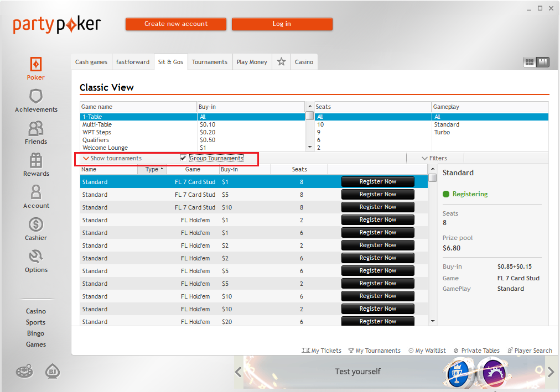Viewport: 560px width, 392px height.
Task: Open Player Search link
Action: (530, 351)
